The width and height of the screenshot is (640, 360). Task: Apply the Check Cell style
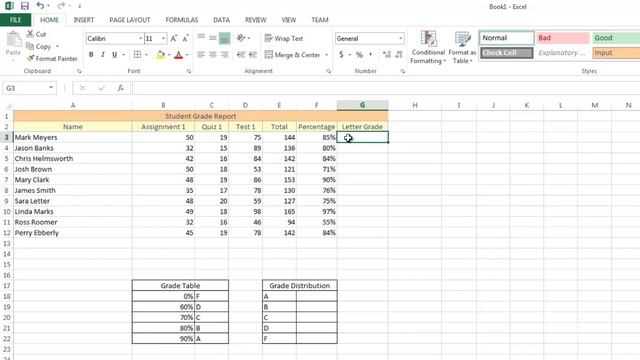click(x=507, y=53)
